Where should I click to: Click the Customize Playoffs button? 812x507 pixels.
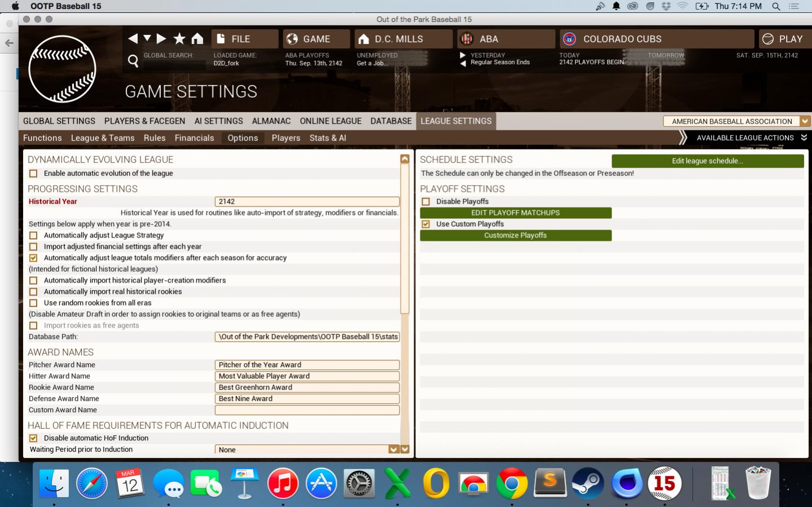pyautogui.click(x=515, y=236)
